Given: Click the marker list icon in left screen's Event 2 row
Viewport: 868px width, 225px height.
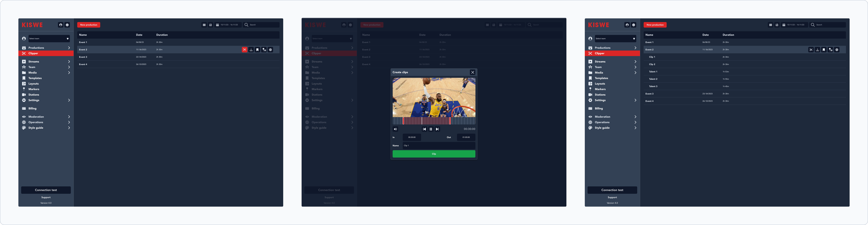Looking at the screenshot, I should 264,49.
